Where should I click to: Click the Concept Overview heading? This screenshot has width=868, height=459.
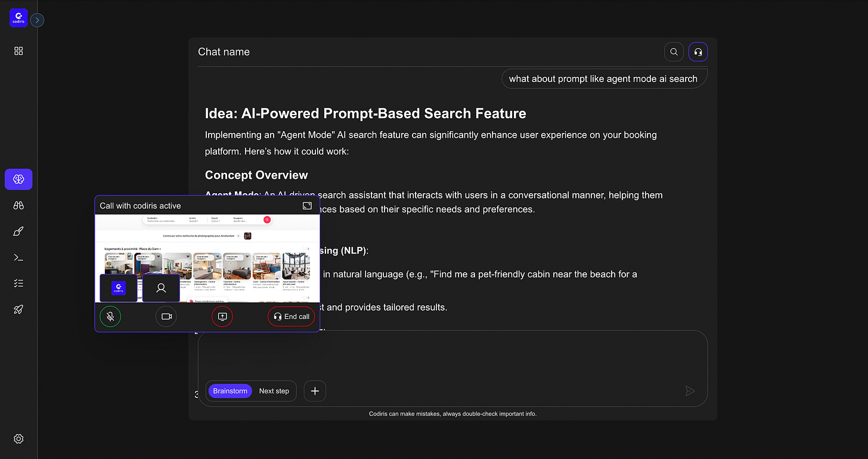tap(256, 175)
